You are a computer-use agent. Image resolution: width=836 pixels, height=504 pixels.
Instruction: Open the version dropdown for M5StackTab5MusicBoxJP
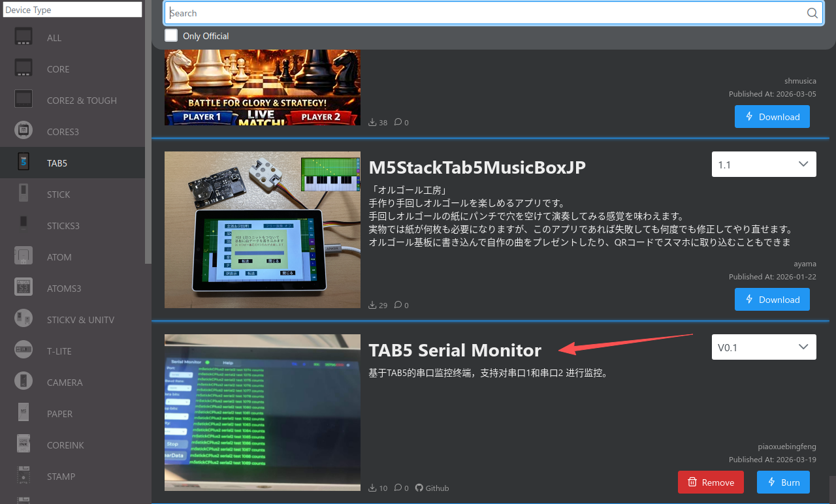(764, 164)
